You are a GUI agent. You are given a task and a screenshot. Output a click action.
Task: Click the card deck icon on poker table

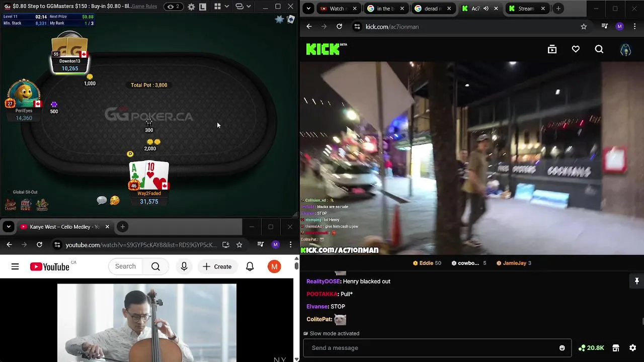tap(290, 19)
